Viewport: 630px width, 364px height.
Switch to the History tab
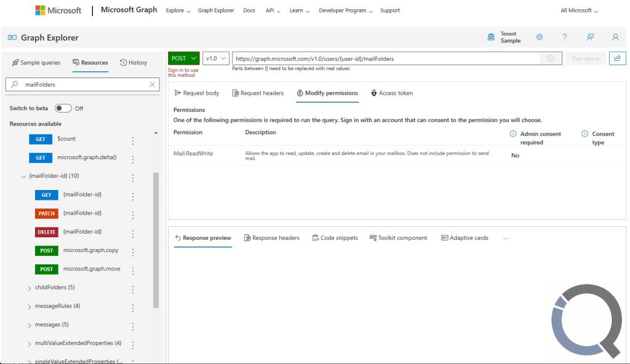[x=134, y=62]
